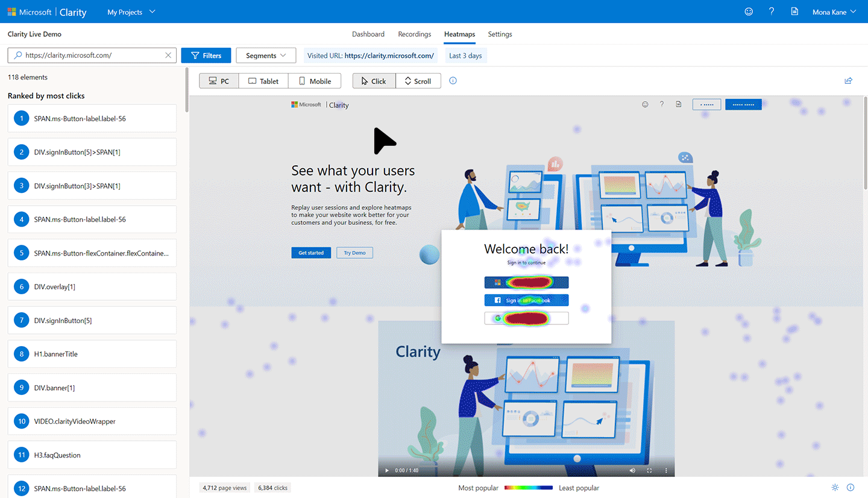Click the popularity color gradient legend

pos(529,488)
